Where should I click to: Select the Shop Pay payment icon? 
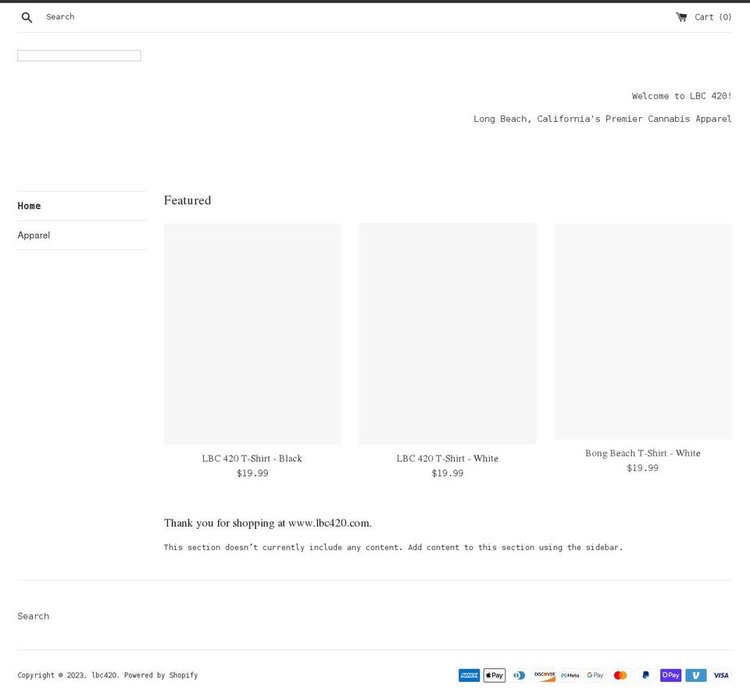click(x=670, y=675)
